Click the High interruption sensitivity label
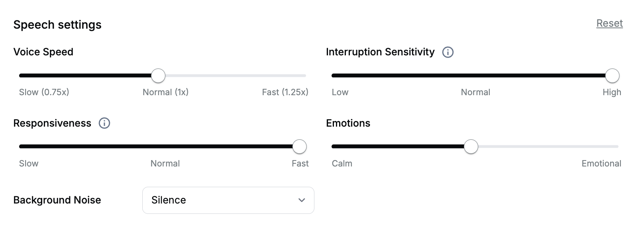Image resolution: width=644 pixels, height=227 pixels. [612, 92]
